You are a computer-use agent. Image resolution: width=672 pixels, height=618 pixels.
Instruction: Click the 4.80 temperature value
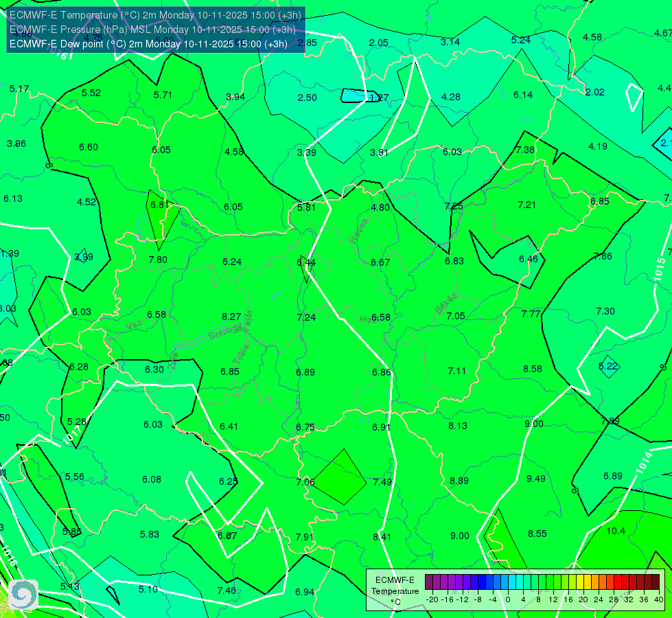click(x=380, y=207)
